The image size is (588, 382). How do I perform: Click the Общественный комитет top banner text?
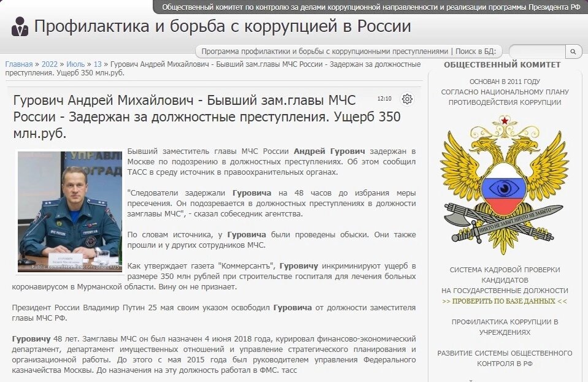(371, 7)
